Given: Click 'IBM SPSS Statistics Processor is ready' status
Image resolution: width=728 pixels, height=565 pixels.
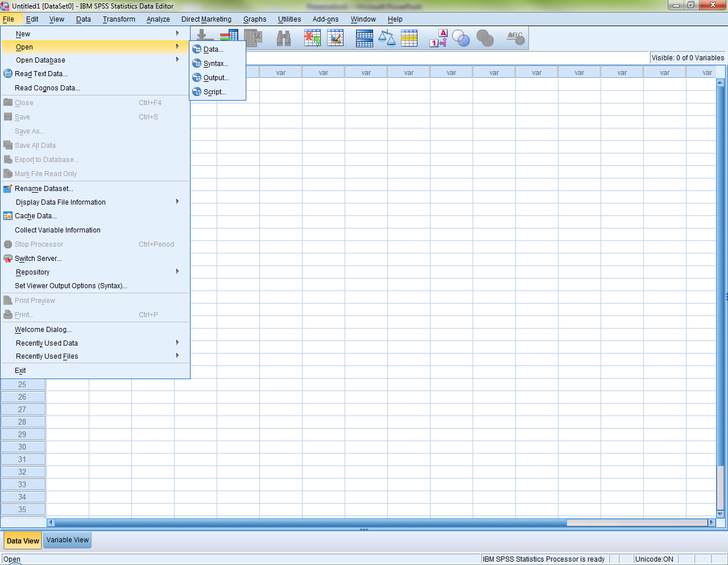Looking at the screenshot, I should tap(544, 559).
